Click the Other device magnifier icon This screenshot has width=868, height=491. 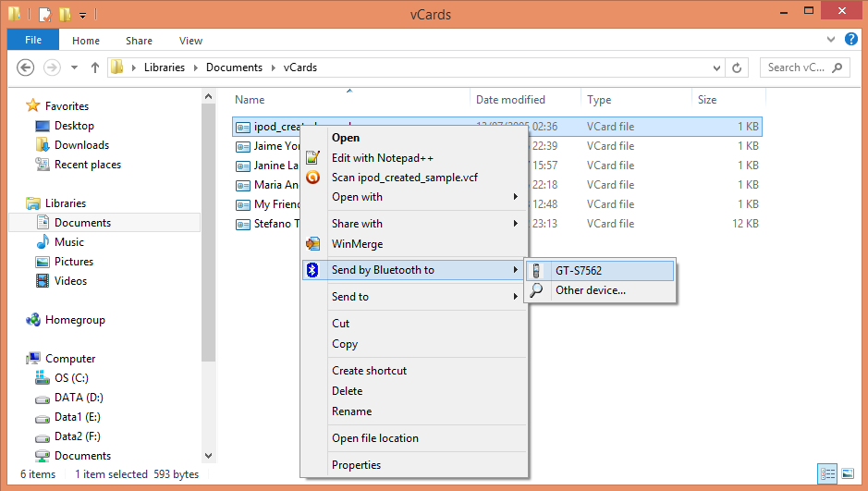(536, 290)
